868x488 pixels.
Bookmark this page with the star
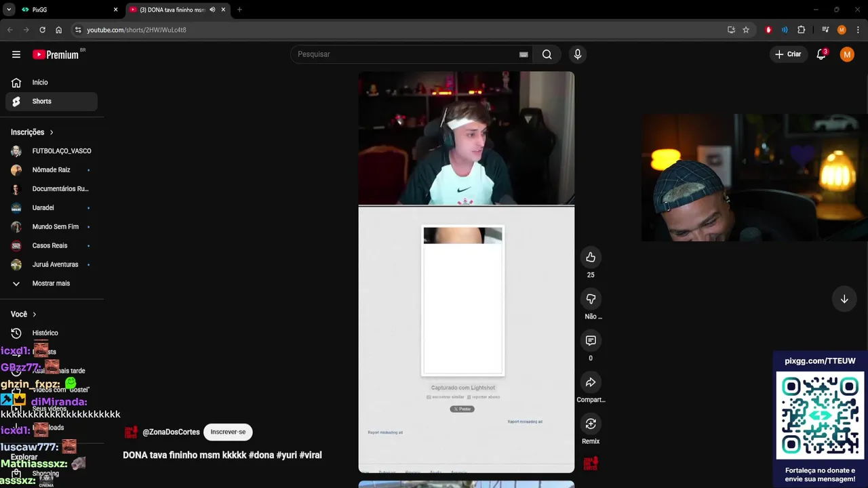[x=746, y=30]
